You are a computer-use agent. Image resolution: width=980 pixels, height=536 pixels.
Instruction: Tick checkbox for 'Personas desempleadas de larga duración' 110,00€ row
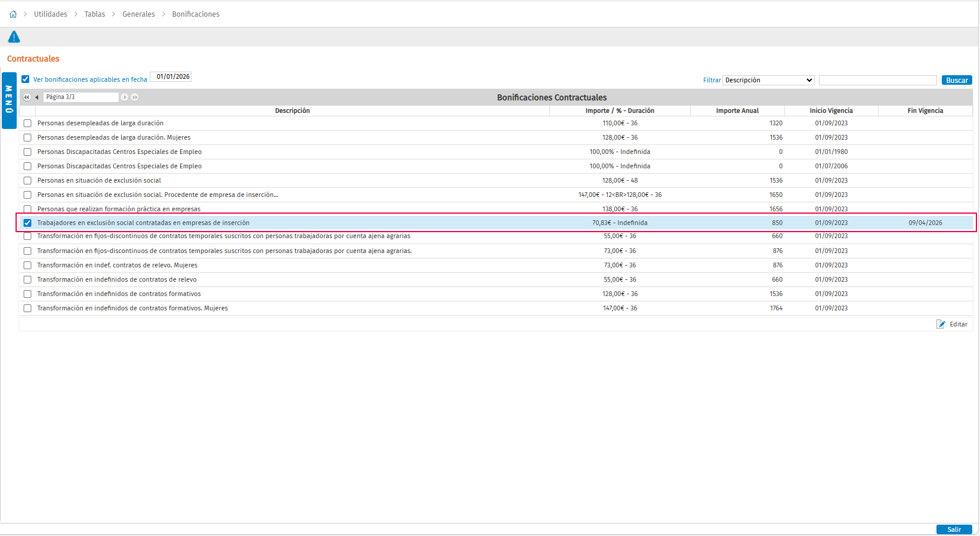click(x=27, y=124)
